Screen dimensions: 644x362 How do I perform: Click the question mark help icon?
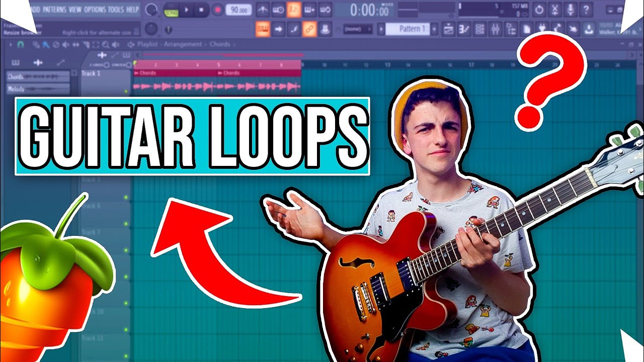click(x=586, y=9)
